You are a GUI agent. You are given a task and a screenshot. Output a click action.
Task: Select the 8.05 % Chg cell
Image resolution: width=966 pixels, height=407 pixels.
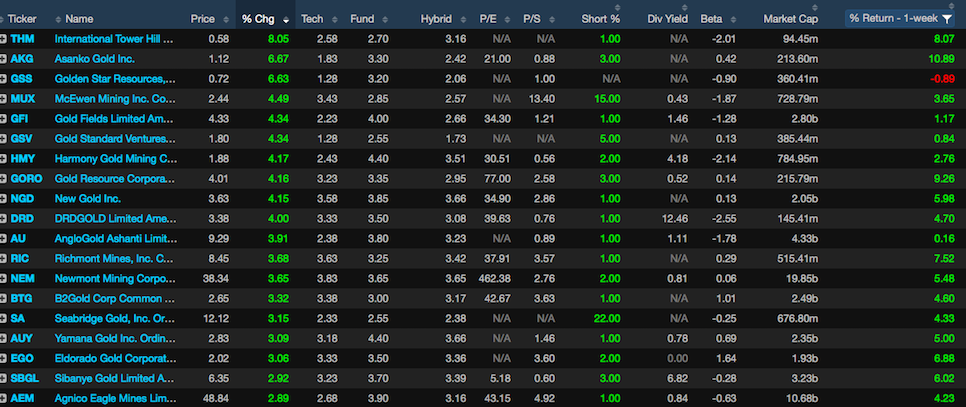(279, 39)
